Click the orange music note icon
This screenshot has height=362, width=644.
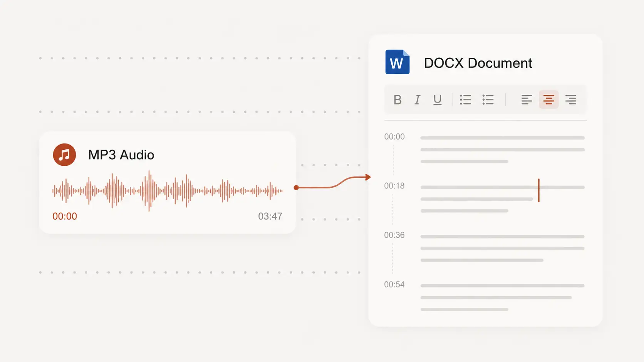[x=64, y=155]
